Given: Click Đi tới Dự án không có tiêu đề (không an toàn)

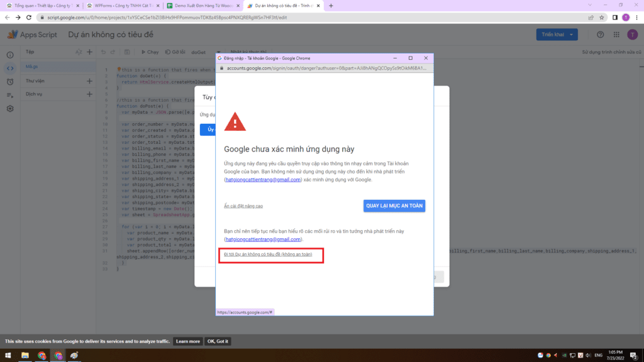Looking at the screenshot, I should tap(268, 255).
